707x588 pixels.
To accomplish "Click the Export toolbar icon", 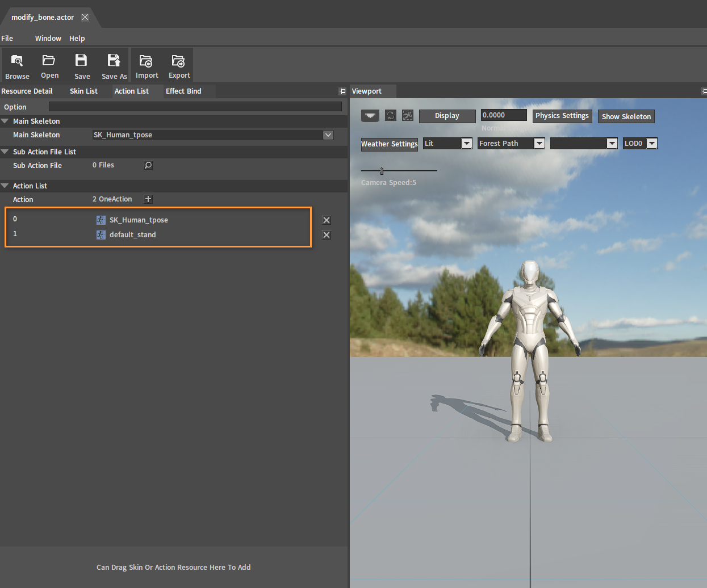I will 179,65.
